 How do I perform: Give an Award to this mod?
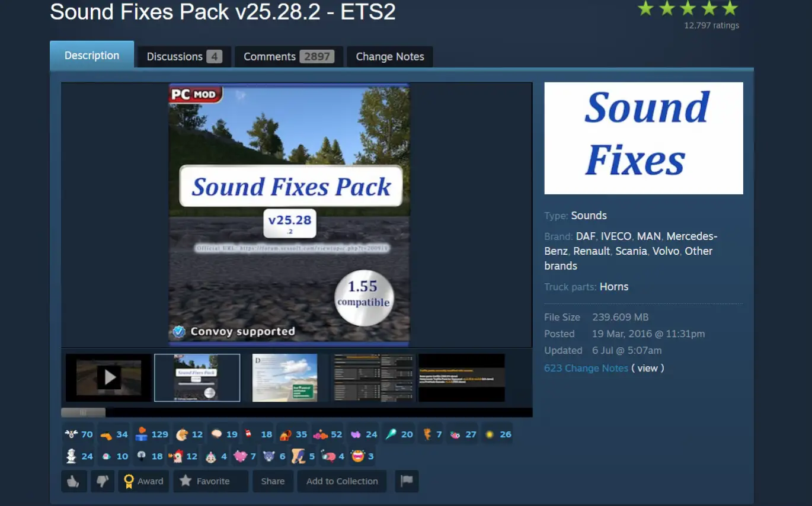[144, 481]
